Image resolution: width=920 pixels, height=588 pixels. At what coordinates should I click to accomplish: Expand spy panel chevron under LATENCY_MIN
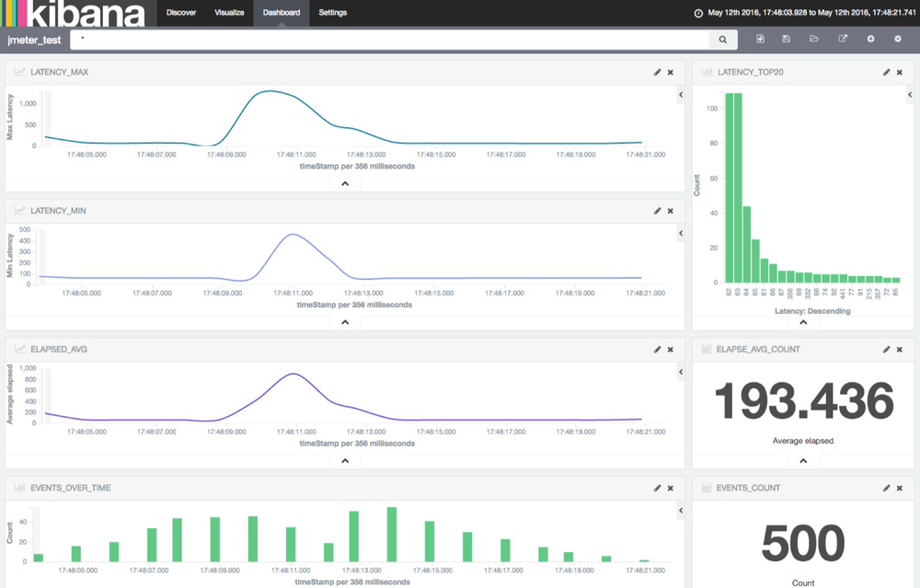[345, 322]
